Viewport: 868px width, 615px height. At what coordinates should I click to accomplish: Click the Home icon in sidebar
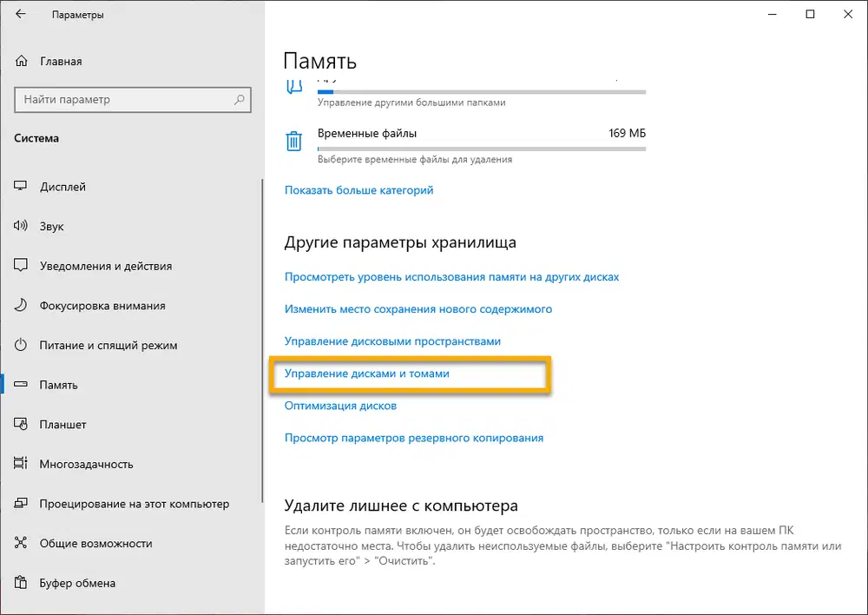22,62
